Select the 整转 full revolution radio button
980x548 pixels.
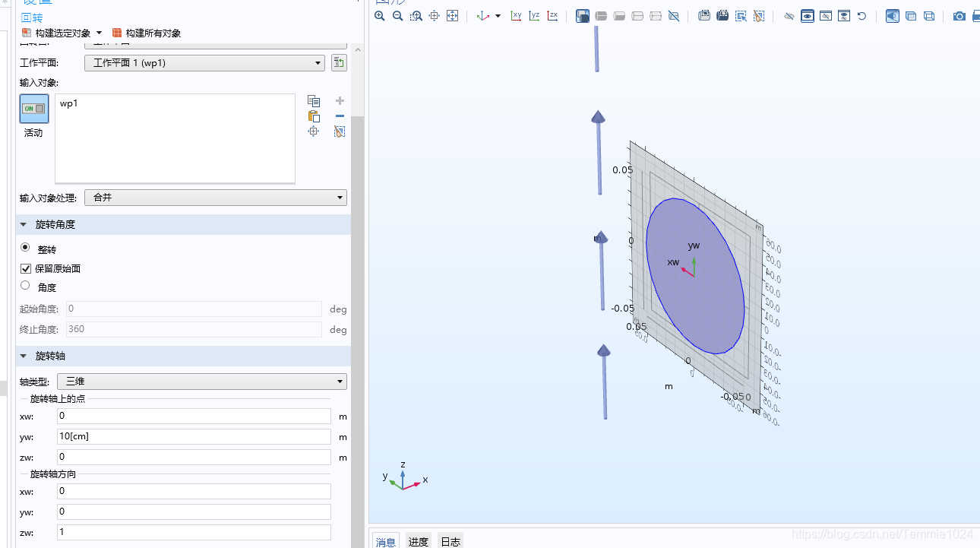coord(25,247)
